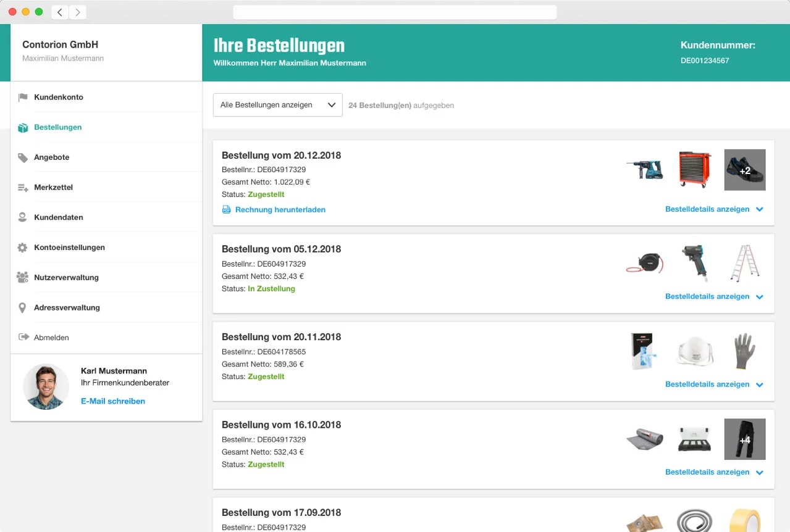Open the Alle Bestellungen anzeigen dropdown
790x532 pixels.
coord(277,105)
